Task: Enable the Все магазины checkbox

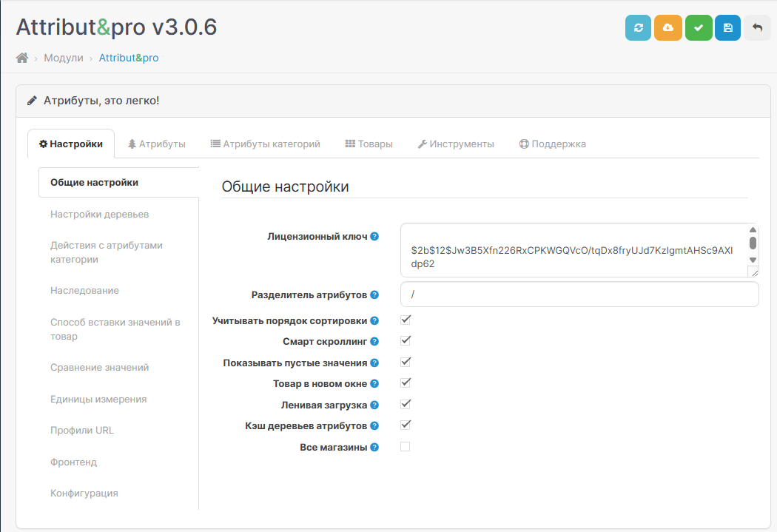Action: pos(405,447)
